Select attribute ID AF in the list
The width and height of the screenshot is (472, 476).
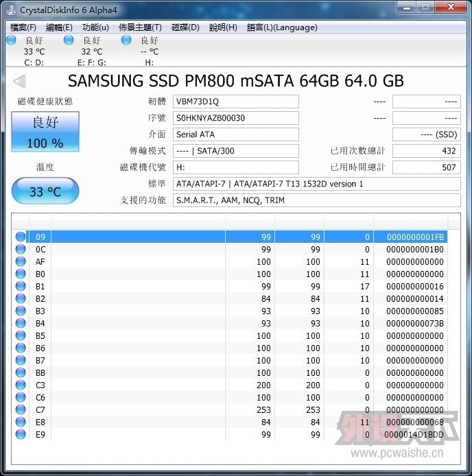40,262
